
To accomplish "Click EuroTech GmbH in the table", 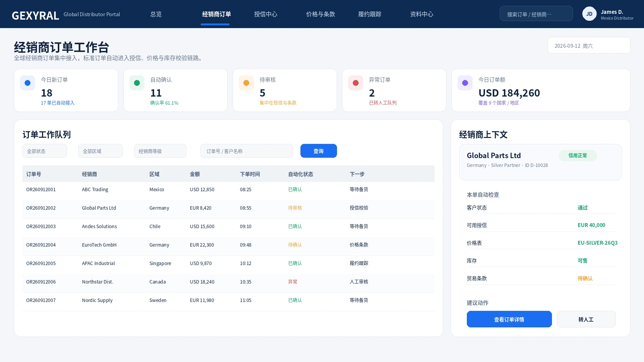I will pos(99,245).
